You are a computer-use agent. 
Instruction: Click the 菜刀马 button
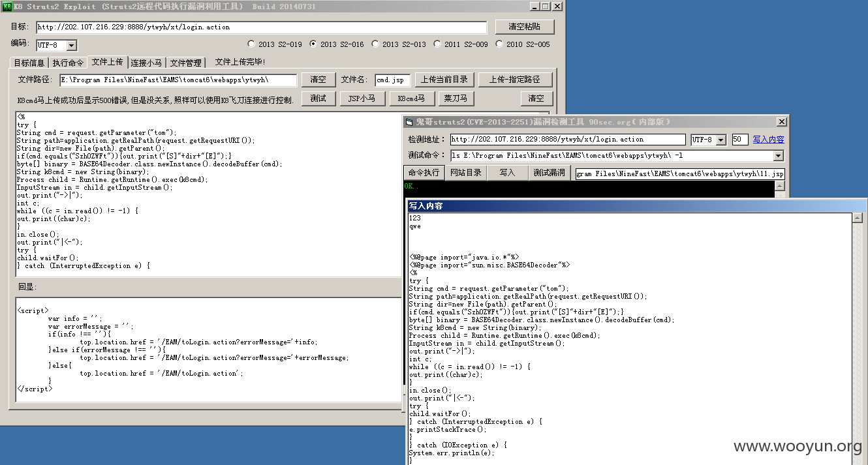(x=456, y=98)
